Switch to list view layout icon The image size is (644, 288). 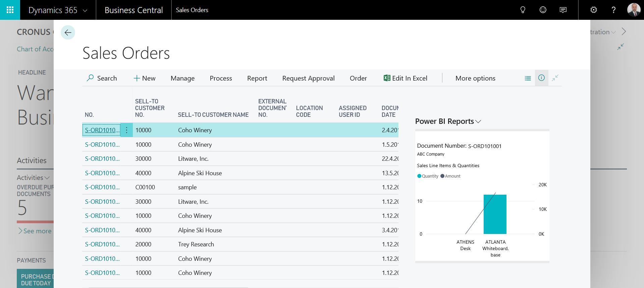528,78
